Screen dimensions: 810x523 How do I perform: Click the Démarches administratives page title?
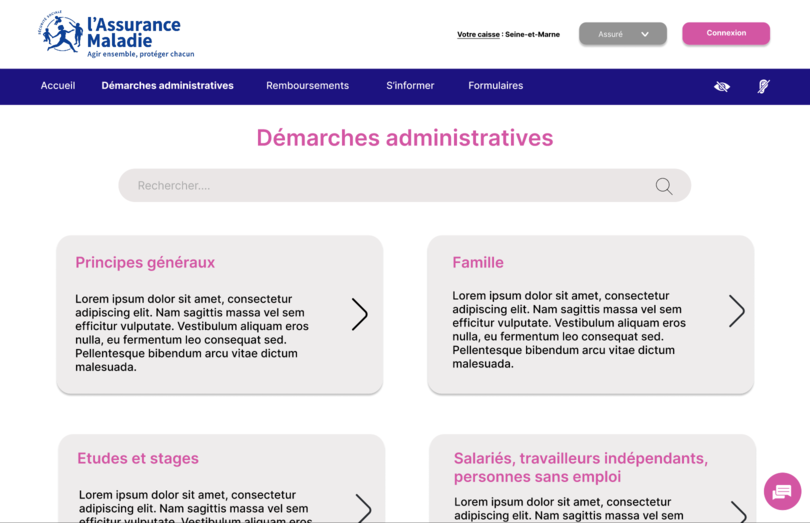(x=404, y=138)
